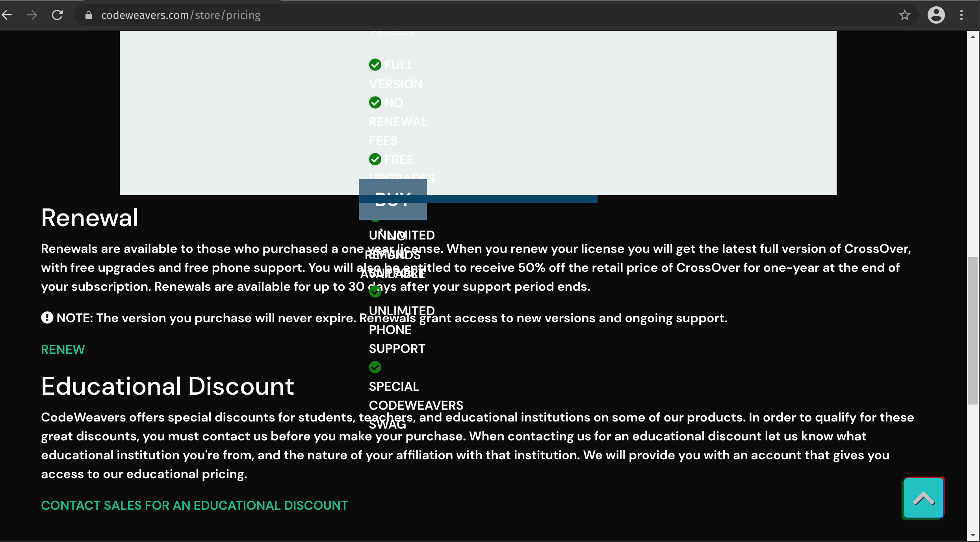The image size is (980, 542).
Task: Click the alert icon beside the NOTE text
Action: pyautogui.click(x=47, y=317)
